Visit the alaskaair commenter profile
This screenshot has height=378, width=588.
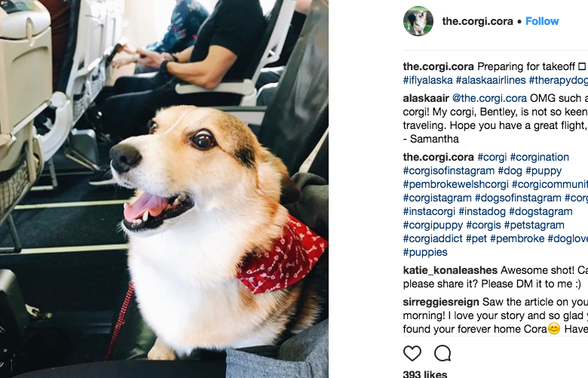pyautogui.click(x=426, y=98)
